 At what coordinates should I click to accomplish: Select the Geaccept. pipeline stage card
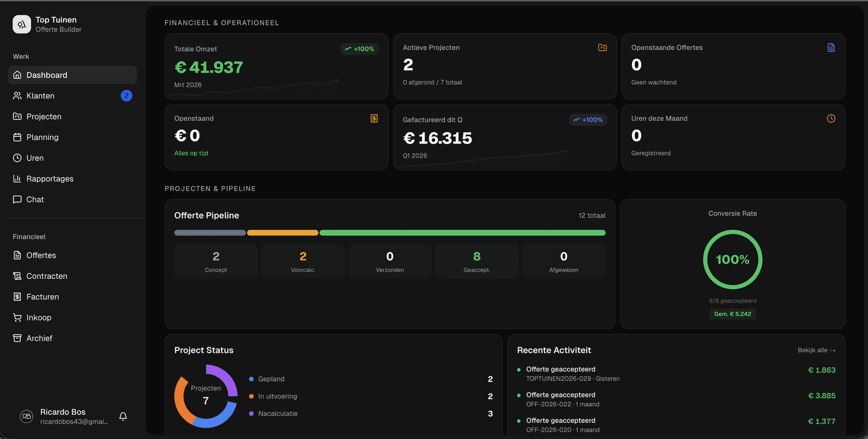click(x=476, y=261)
